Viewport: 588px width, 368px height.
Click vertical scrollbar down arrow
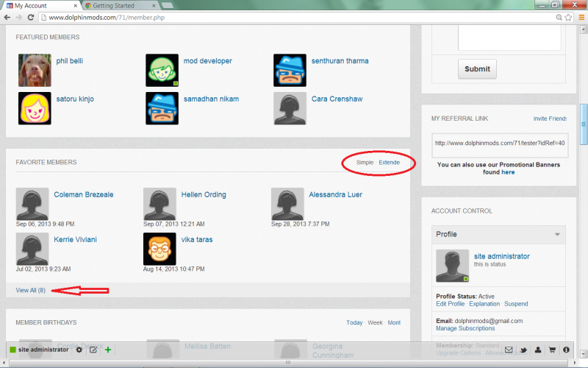[584, 354]
